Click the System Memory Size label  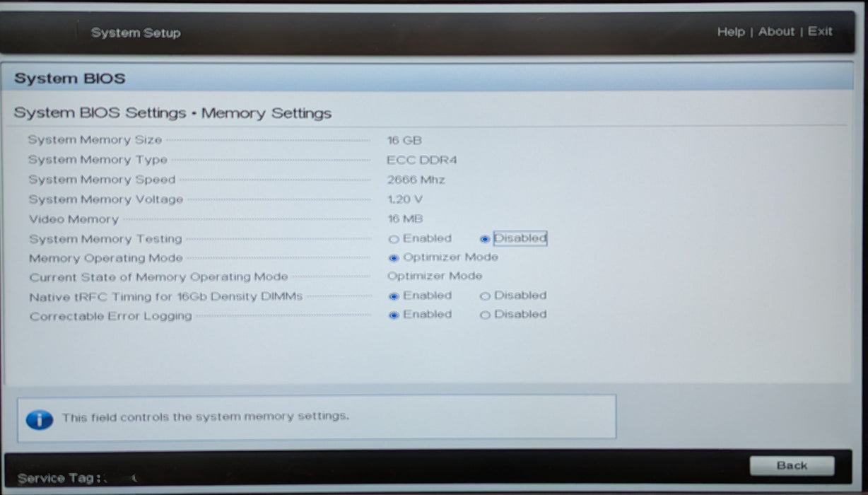(95, 140)
